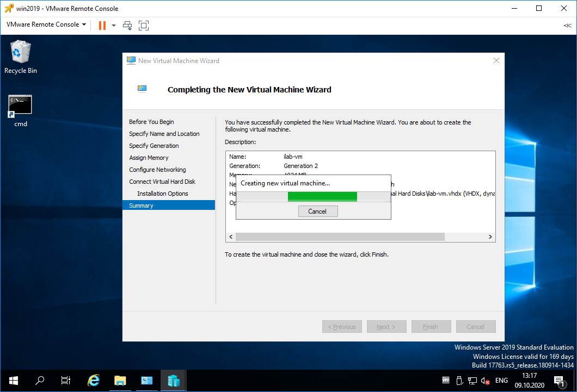Click the description box left scroll arrow
The height and width of the screenshot is (392, 577).
click(x=231, y=237)
